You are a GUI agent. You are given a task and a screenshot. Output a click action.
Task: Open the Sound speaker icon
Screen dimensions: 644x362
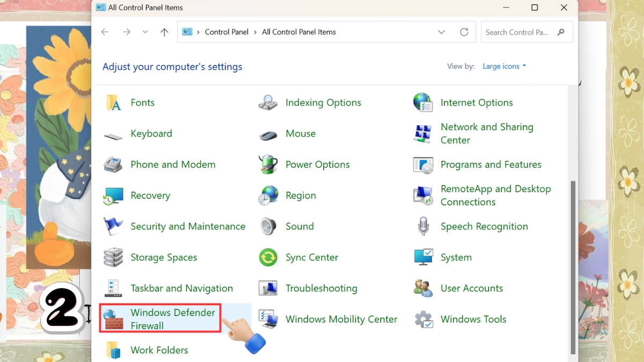point(268,227)
